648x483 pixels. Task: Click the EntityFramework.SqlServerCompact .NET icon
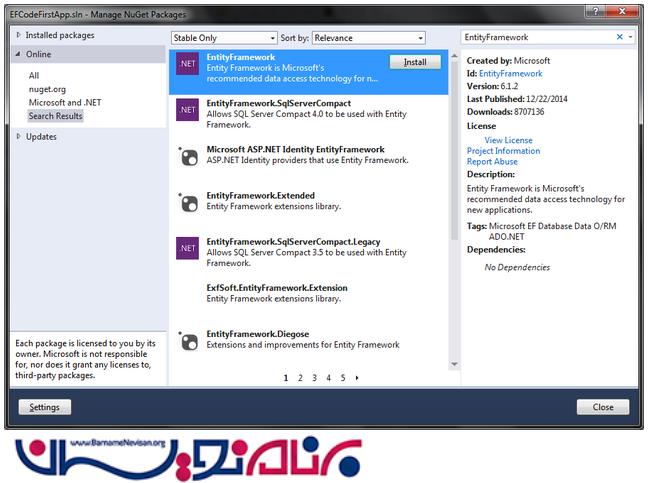click(x=187, y=109)
